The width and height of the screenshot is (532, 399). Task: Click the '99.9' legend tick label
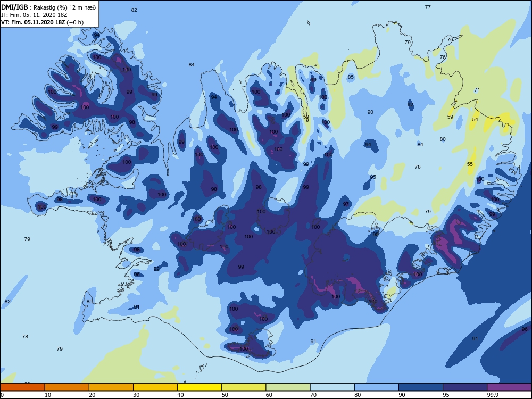click(x=493, y=395)
